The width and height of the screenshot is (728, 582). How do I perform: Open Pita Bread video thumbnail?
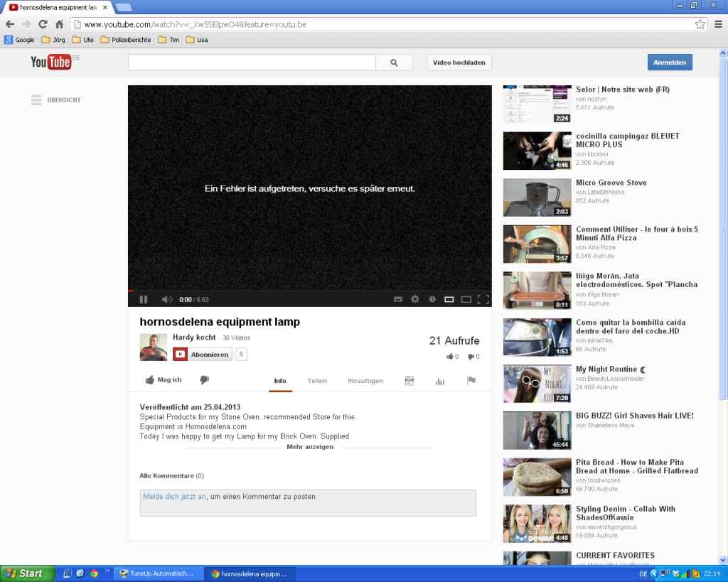click(x=537, y=477)
